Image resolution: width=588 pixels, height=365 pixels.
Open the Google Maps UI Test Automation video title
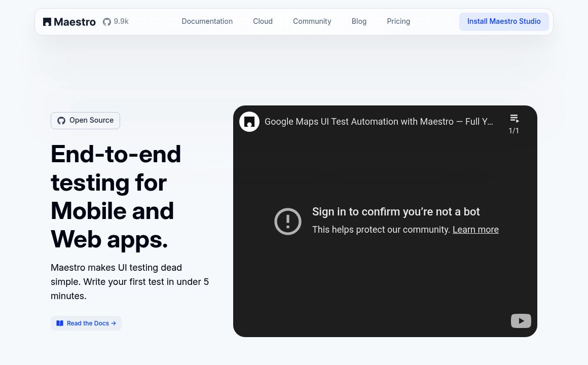click(379, 122)
